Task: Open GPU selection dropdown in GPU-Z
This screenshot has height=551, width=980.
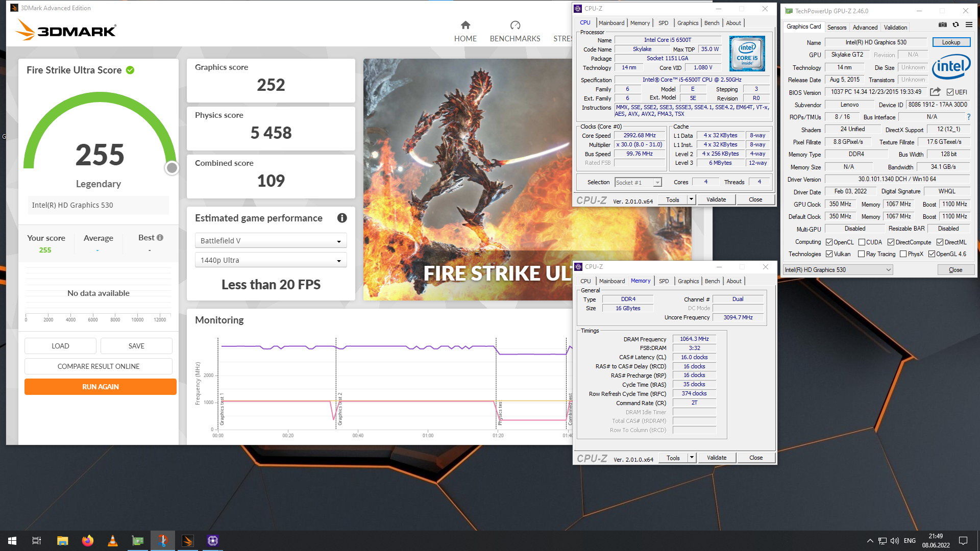Action: point(838,270)
